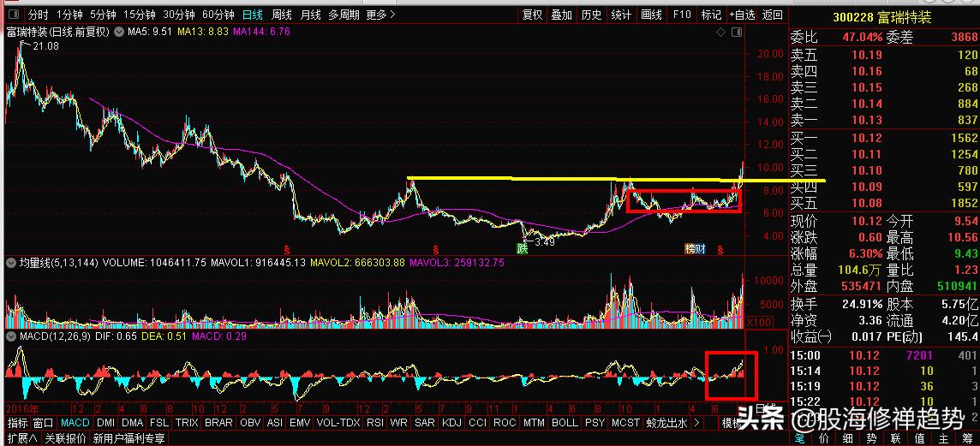Expand more indicators with the > arrow
Viewport: 980px width, 446px height.
click(x=697, y=423)
